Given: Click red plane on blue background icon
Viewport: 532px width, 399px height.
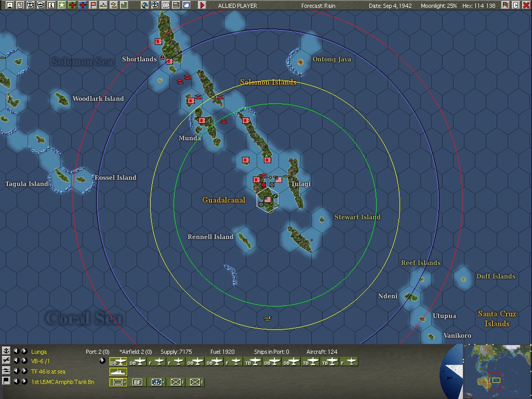Looking at the screenshot, I should click(x=83, y=5).
